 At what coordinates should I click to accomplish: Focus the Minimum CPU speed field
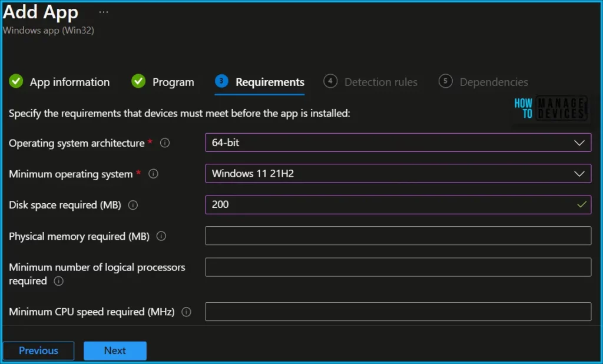pyautogui.click(x=398, y=312)
